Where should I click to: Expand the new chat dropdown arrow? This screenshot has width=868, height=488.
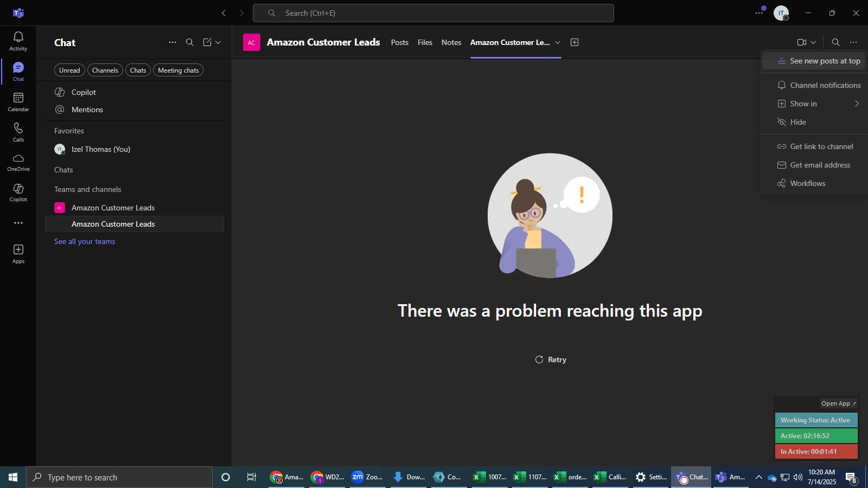[x=218, y=42]
